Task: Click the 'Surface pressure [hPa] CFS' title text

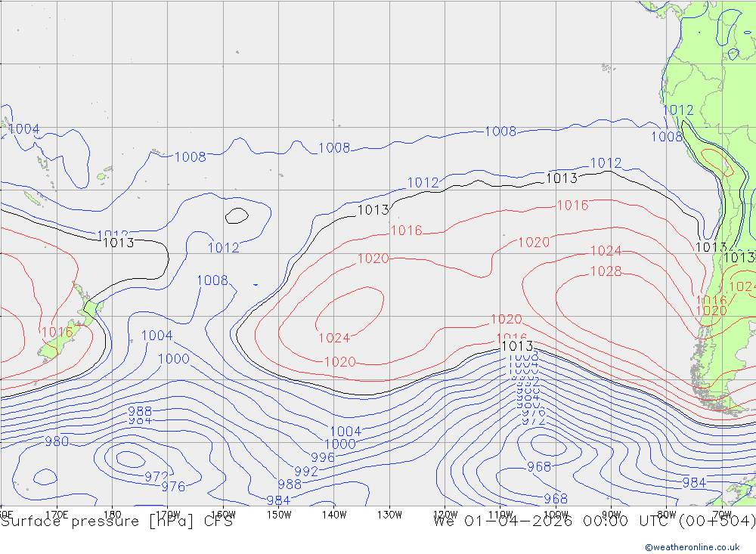Action: click(x=116, y=522)
